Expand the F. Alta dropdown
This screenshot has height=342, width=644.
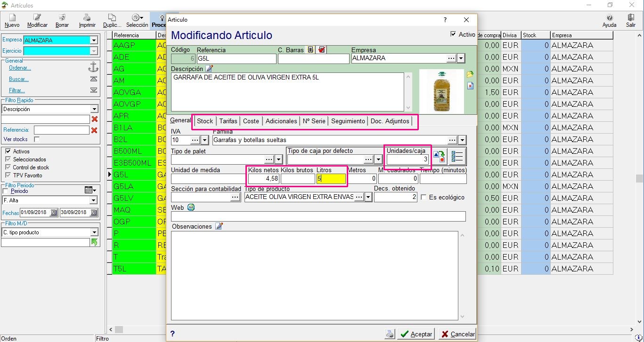coord(93,200)
